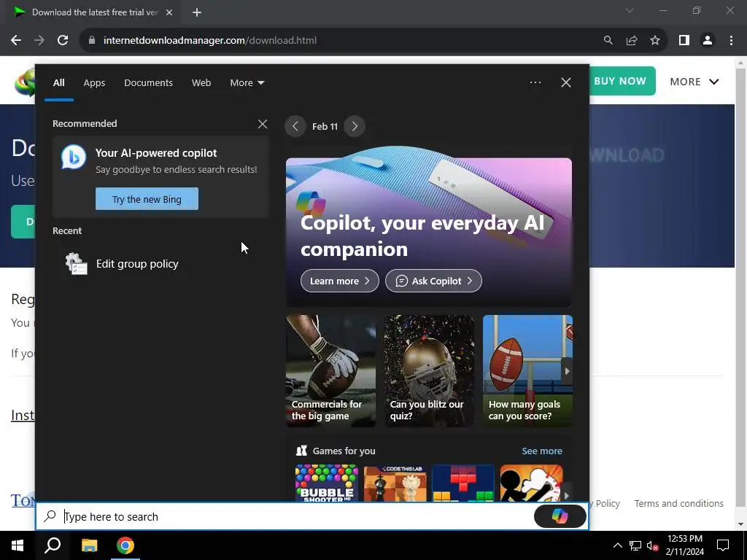Switch to the Web search tab
The image size is (747, 560).
click(x=201, y=83)
